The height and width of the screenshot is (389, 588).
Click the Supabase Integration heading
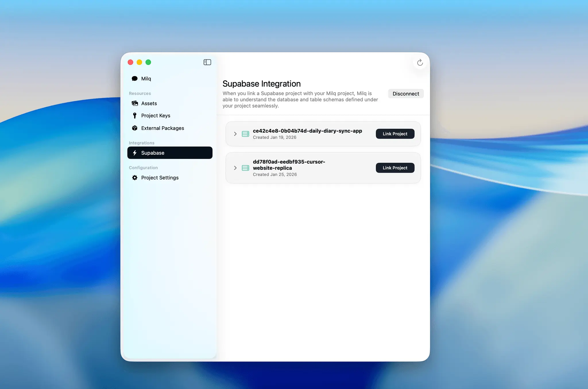(x=262, y=84)
